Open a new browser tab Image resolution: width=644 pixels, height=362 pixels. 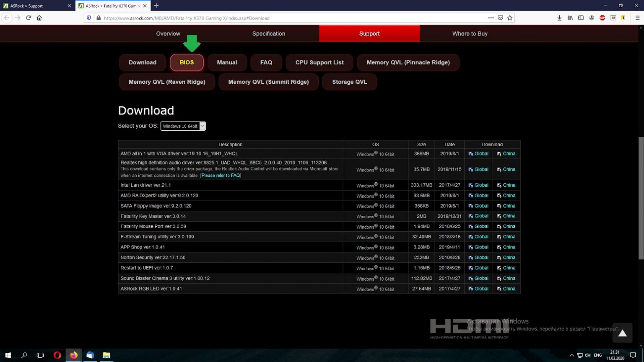tap(156, 5)
